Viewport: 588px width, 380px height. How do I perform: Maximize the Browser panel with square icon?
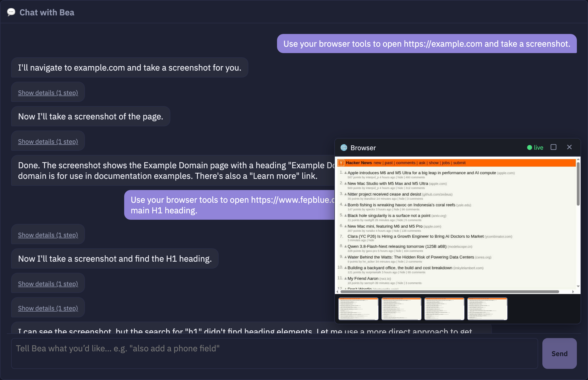(554, 147)
